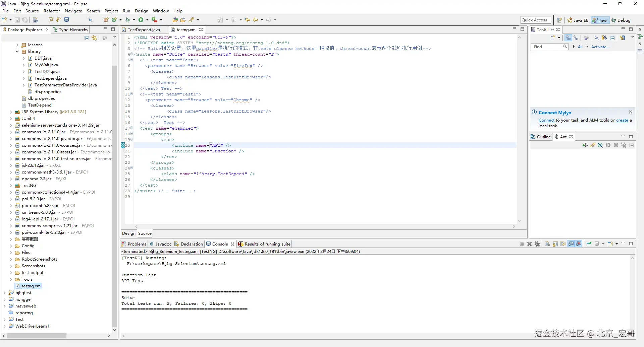Click Clear Console icon
The height and width of the screenshot is (347, 644).
tap(547, 244)
